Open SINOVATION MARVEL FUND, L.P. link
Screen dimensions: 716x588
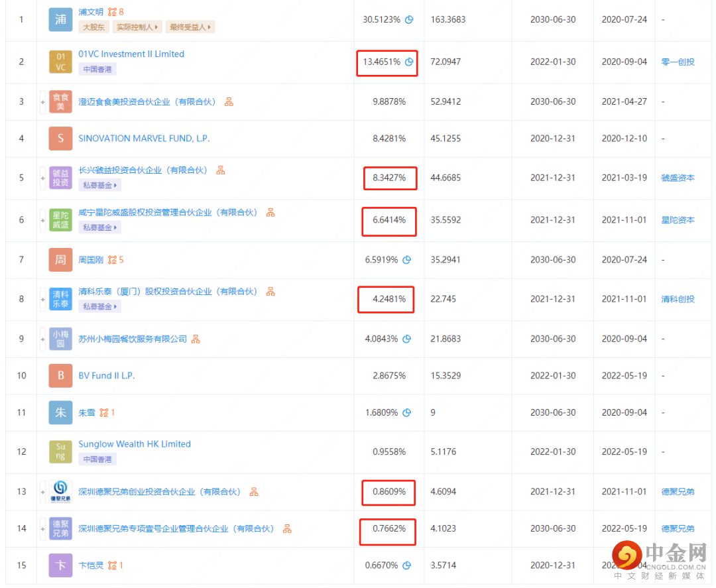point(144,139)
